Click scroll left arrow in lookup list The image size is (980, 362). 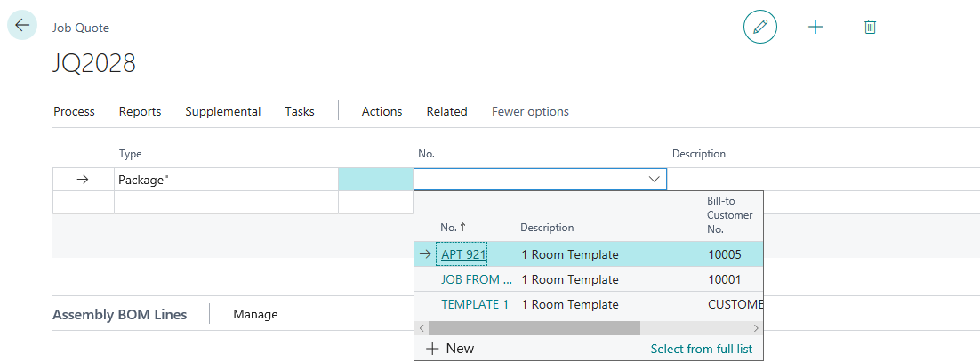(x=422, y=328)
